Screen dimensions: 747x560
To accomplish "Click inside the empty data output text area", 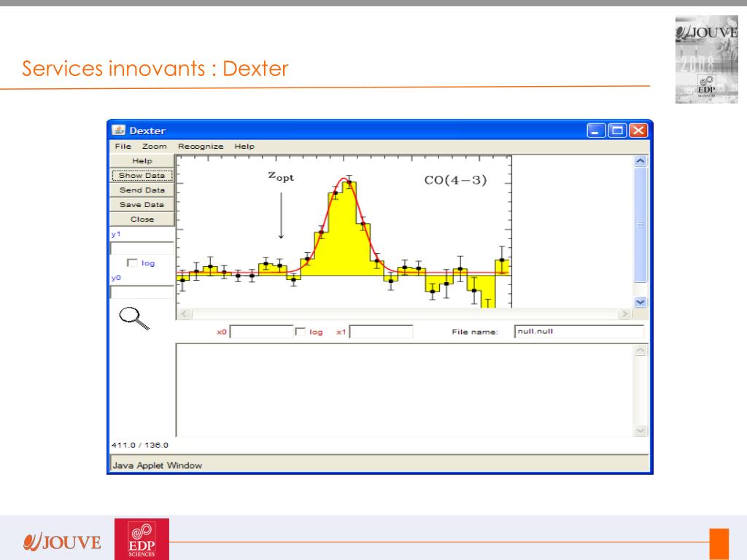I will [x=405, y=390].
